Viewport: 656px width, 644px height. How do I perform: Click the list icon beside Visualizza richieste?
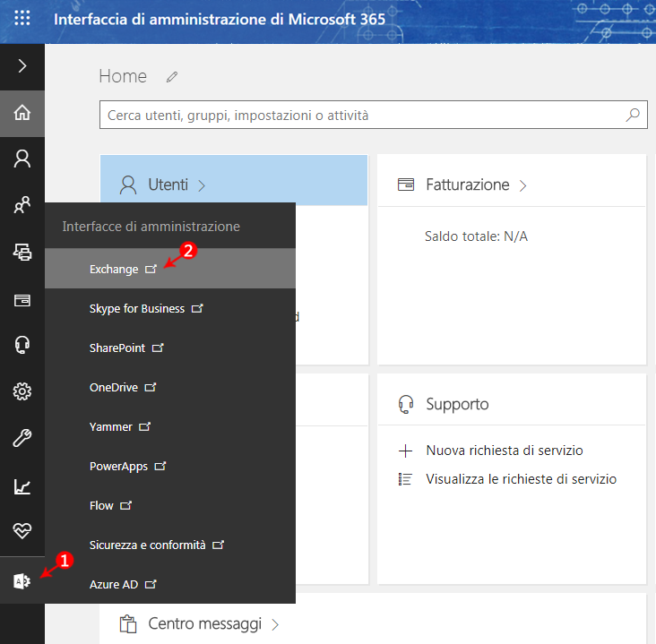point(405,479)
